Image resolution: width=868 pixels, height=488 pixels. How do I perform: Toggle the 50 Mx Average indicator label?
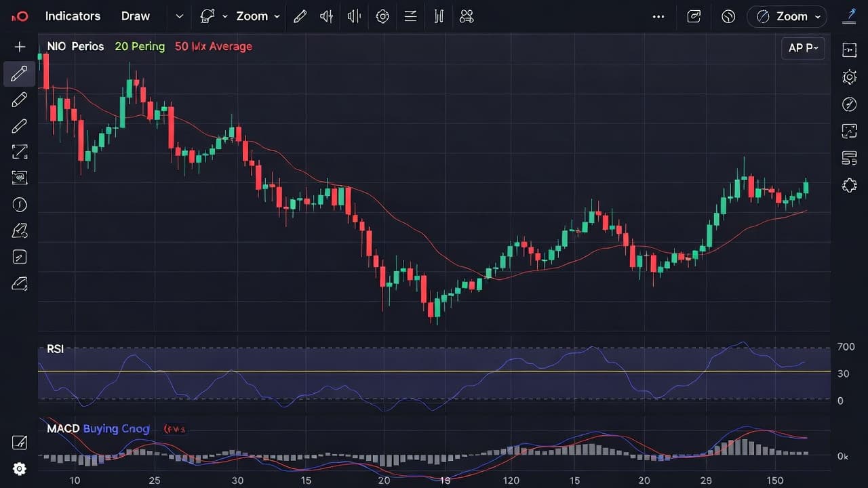click(x=213, y=47)
